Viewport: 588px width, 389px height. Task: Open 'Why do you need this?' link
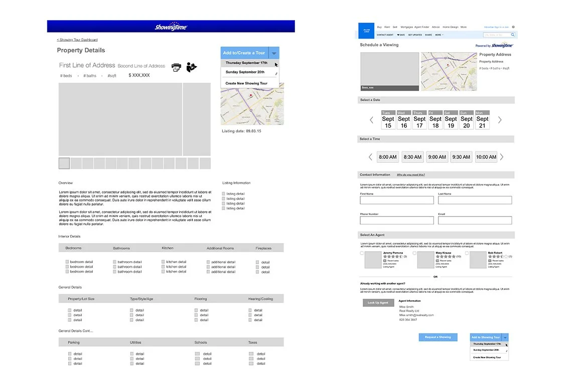[411, 174]
